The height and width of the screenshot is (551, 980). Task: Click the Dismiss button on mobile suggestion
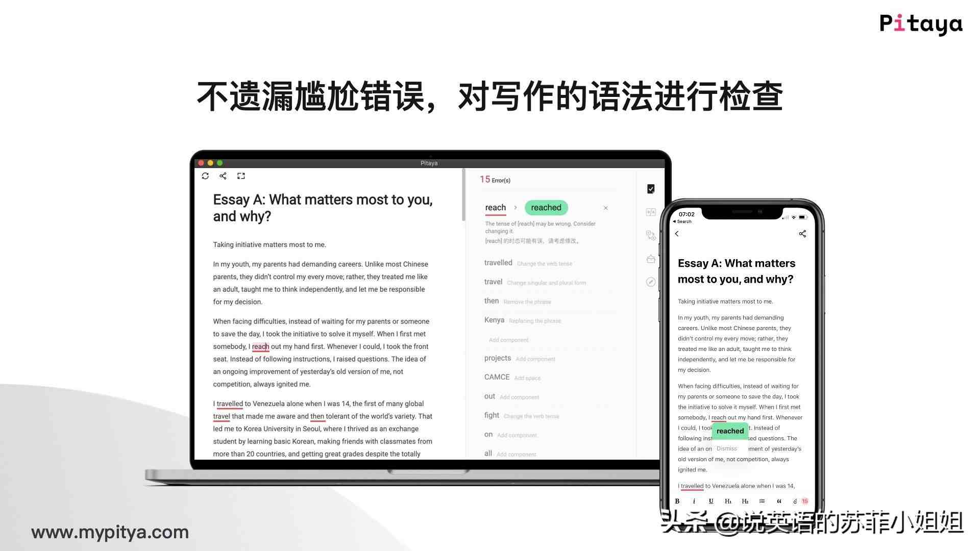tap(726, 449)
